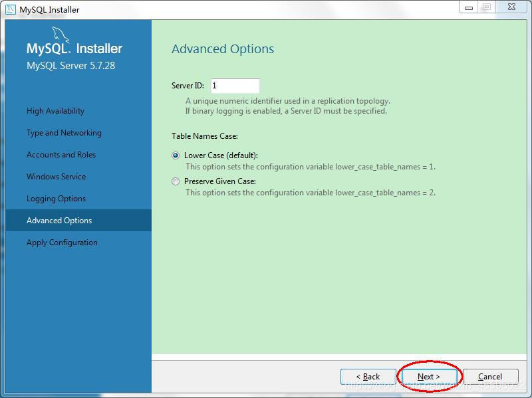The width and height of the screenshot is (532, 398).
Task: Click the Back button
Action: click(x=368, y=377)
